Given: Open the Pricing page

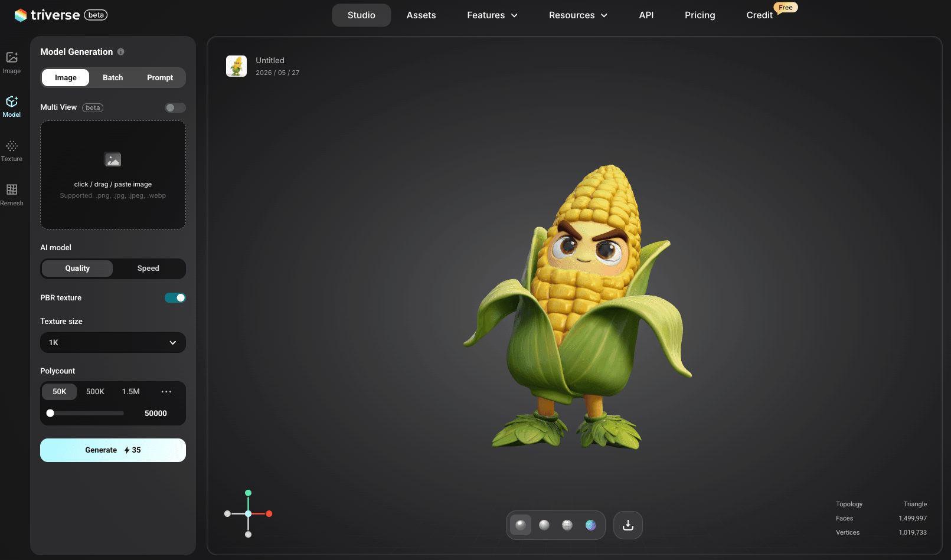Looking at the screenshot, I should click(x=700, y=15).
